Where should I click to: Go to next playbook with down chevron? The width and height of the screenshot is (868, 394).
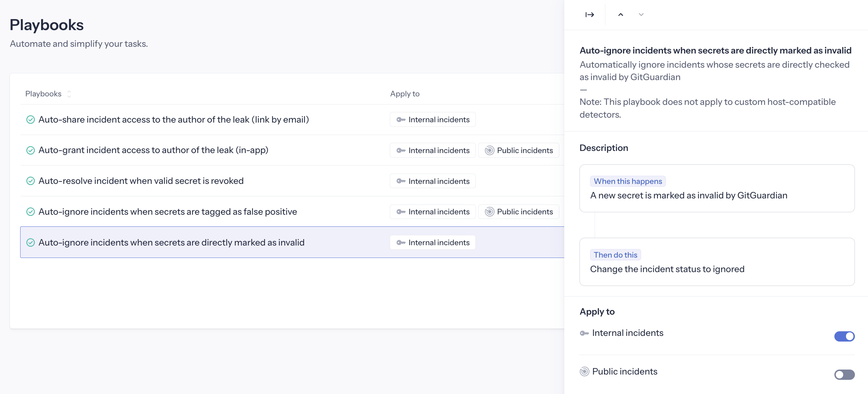pyautogui.click(x=641, y=15)
